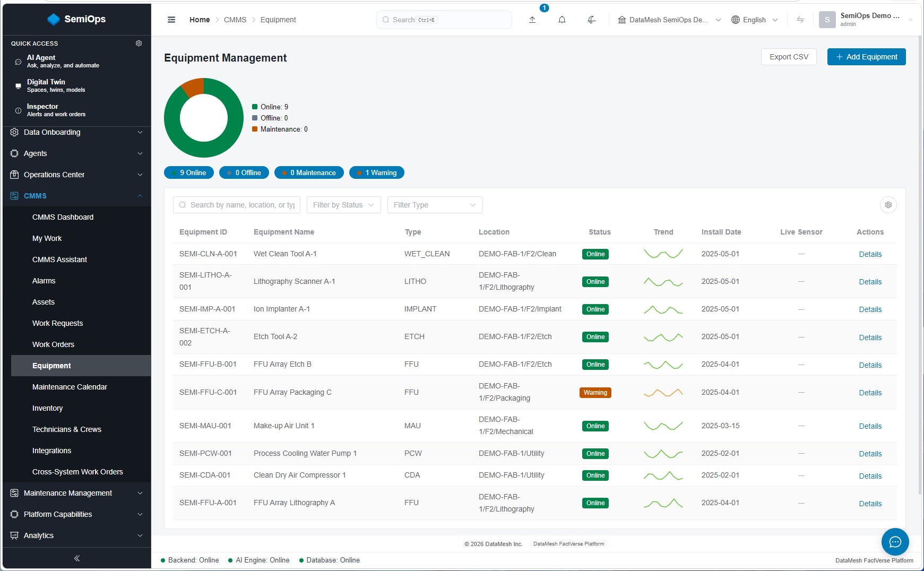The height and width of the screenshot is (571, 924).
Task: Open the notifications bell icon
Action: pos(562,20)
